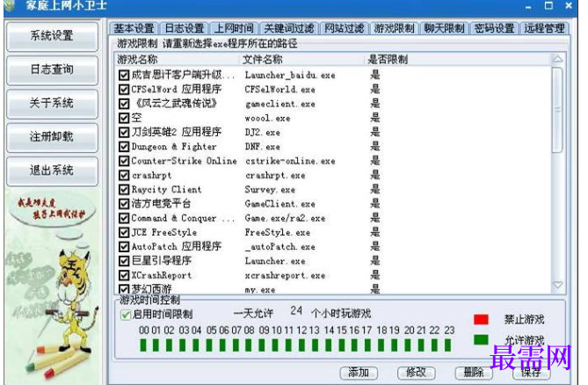588x385 pixels.
Task: Click the FreeStyle.exe file name
Action: [x=278, y=233]
